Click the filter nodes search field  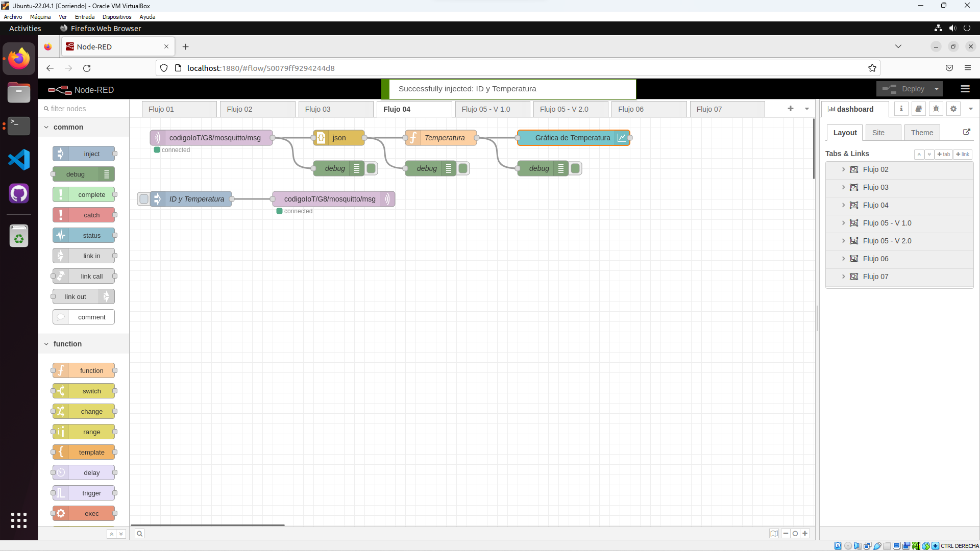coord(84,109)
